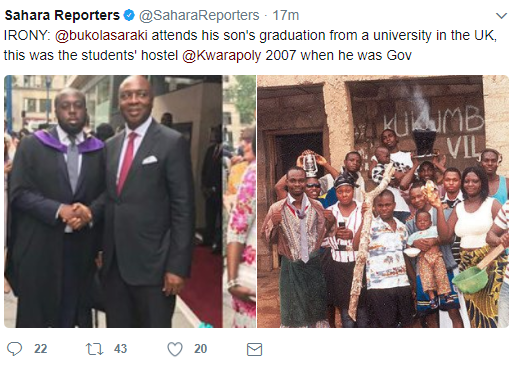Click the like count 20
The height and width of the screenshot is (365, 513).
click(x=201, y=349)
